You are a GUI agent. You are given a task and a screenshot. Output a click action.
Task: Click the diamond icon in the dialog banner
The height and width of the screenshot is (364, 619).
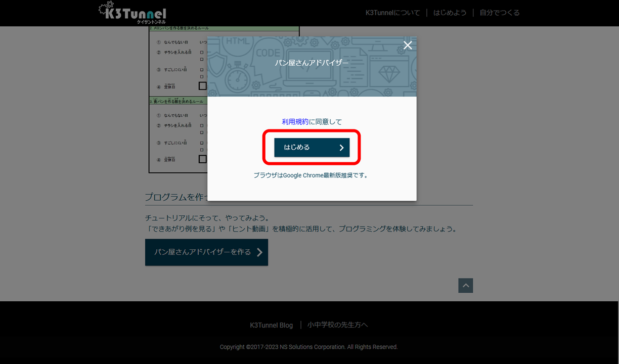point(388,74)
